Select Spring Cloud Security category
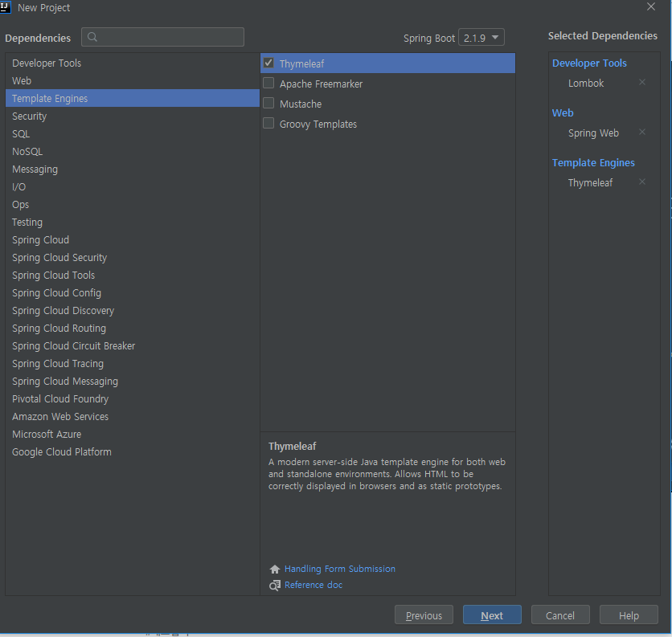 tap(133, 258)
